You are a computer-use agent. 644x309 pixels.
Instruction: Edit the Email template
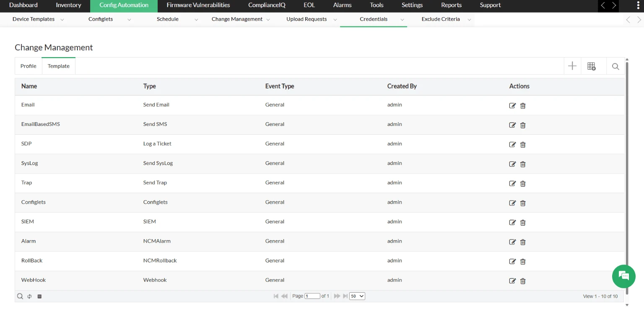(512, 106)
